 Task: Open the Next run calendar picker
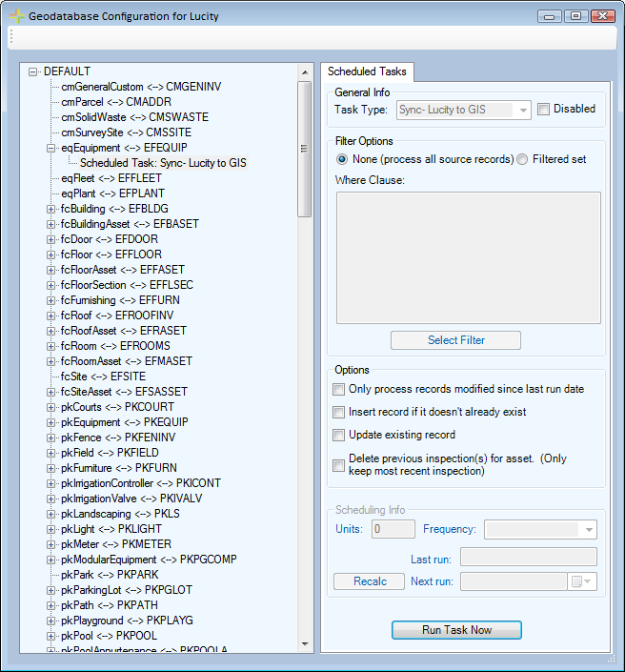tap(582, 581)
